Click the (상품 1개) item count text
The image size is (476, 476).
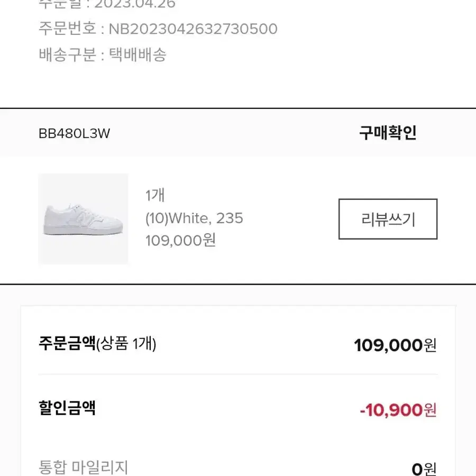click(x=126, y=344)
